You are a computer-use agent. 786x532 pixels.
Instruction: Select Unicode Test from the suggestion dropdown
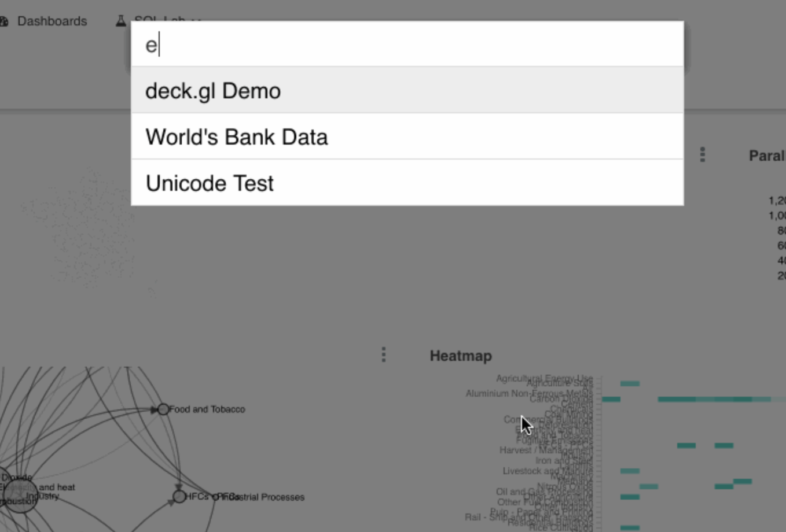(x=210, y=183)
